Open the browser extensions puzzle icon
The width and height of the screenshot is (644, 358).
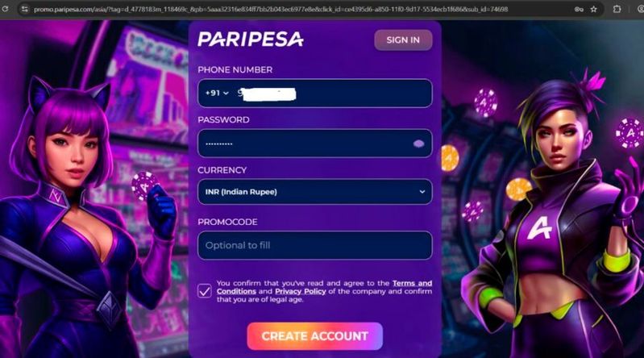coord(617,9)
